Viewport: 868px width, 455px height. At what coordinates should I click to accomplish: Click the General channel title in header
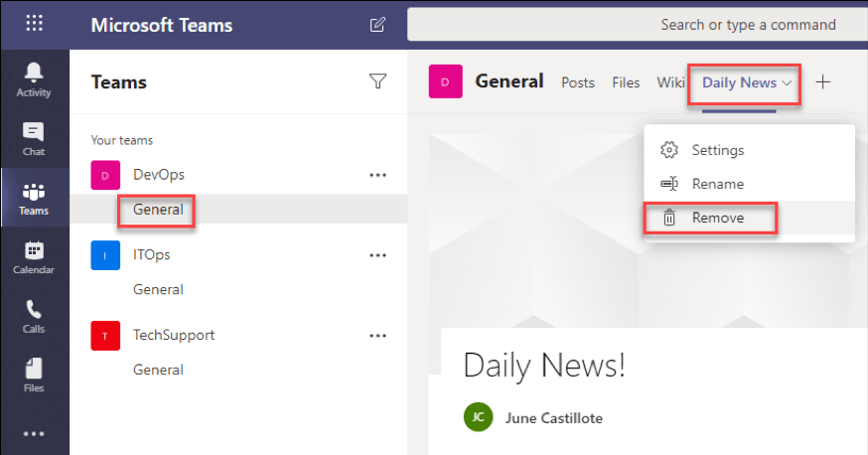coord(509,81)
